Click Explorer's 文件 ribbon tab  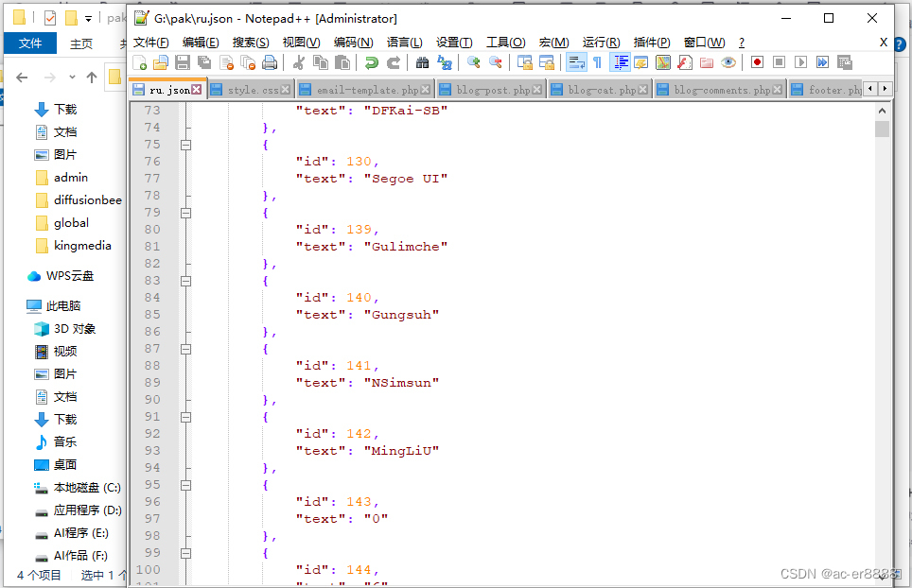click(x=30, y=43)
